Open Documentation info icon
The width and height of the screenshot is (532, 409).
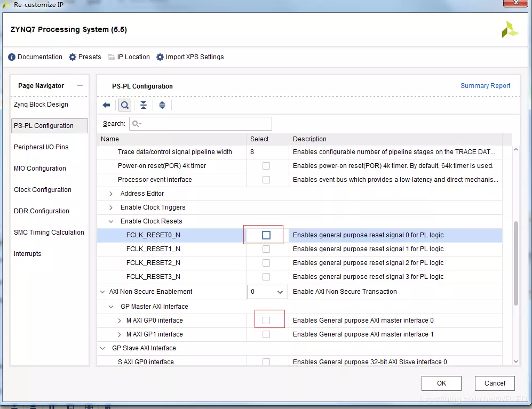click(x=12, y=57)
